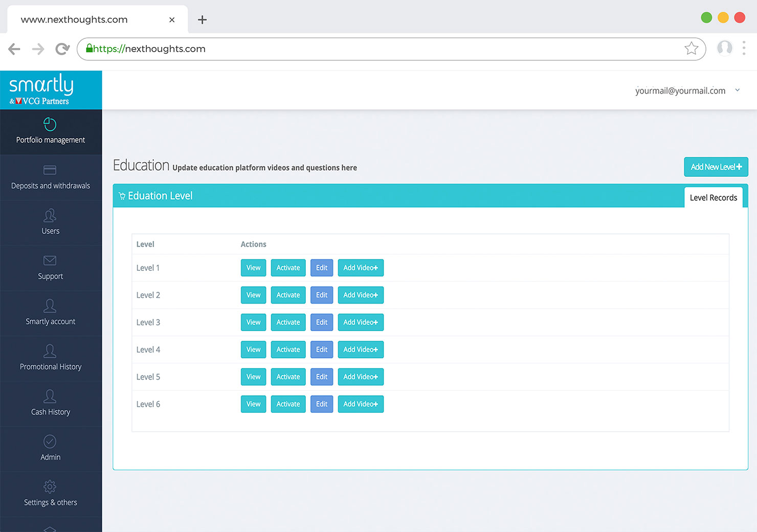Open a new browser tab
The height and width of the screenshot is (532, 757).
pos(202,19)
